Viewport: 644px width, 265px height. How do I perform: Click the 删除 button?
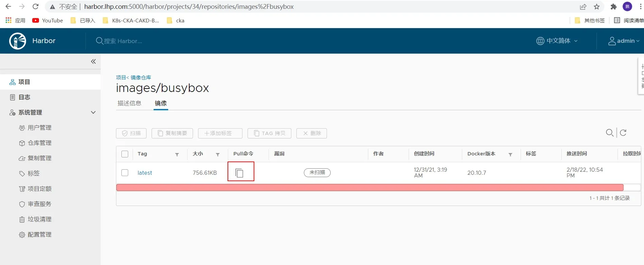pos(312,133)
